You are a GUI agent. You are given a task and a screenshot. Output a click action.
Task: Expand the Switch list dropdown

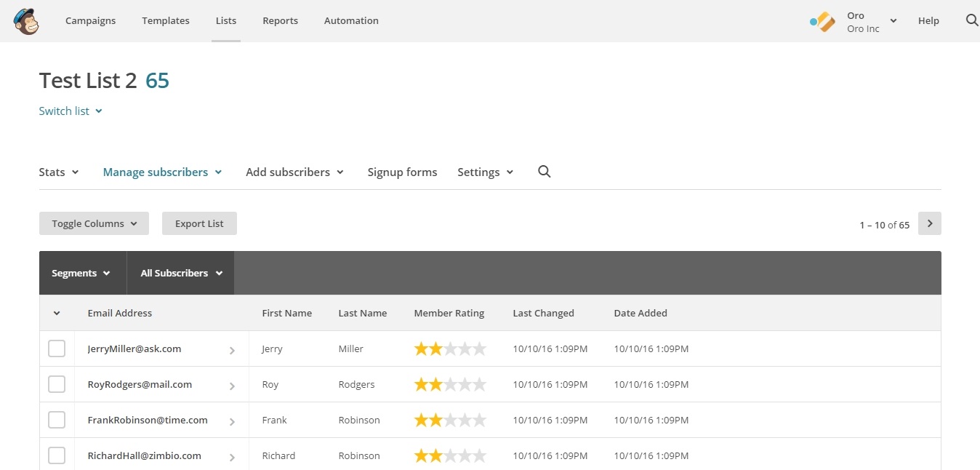pyautogui.click(x=71, y=111)
